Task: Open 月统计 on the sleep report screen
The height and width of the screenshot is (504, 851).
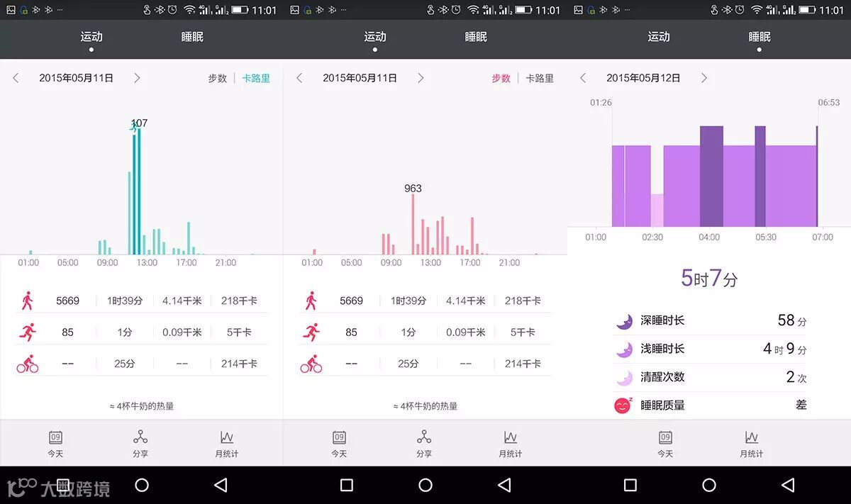Action: 752,443
